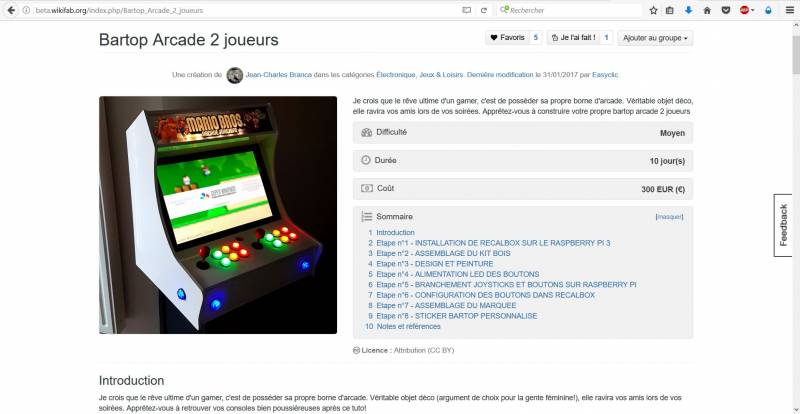The width and height of the screenshot is (800, 414).
Task: Open the bartop arcade photo thumbnail
Action: coord(218,215)
